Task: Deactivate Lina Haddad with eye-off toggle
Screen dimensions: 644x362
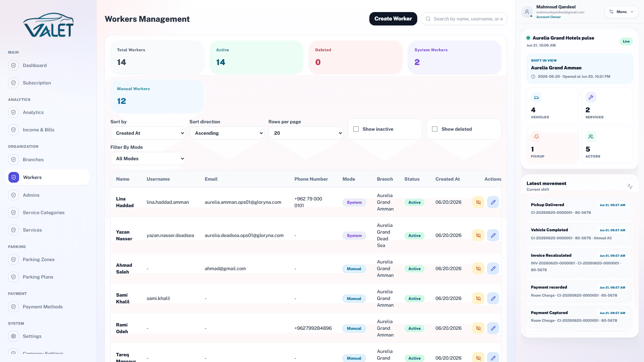Action: click(478, 202)
